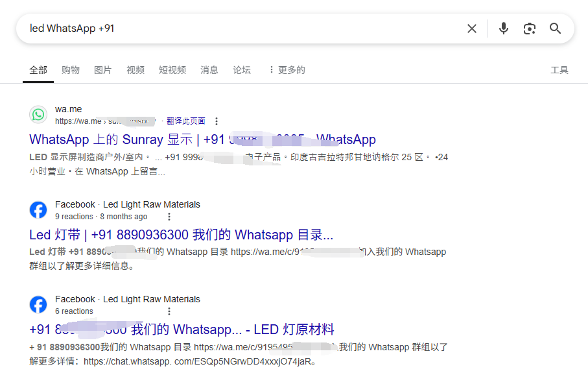Open the 'WhatsApp 上的 Sunray 显示' result title
The width and height of the screenshot is (588, 384).
(x=202, y=139)
